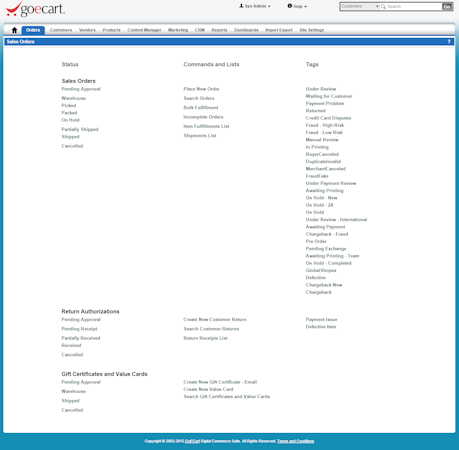Click Create New Gift Certificate - Email
This screenshot has height=450, width=459.
[x=220, y=382]
